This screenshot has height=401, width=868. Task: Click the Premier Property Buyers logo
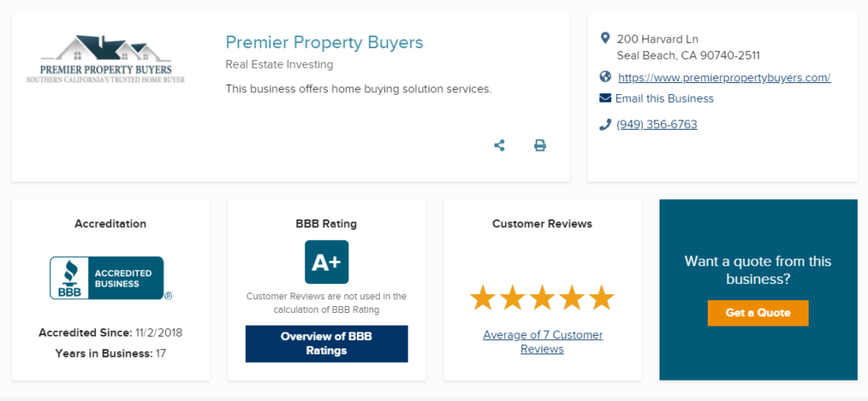coord(106,59)
